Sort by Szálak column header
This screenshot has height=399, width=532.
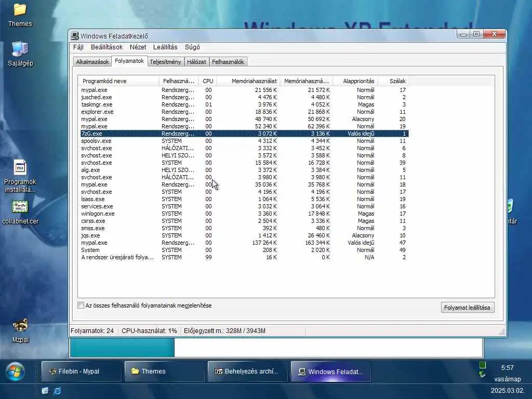coord(394,81)
